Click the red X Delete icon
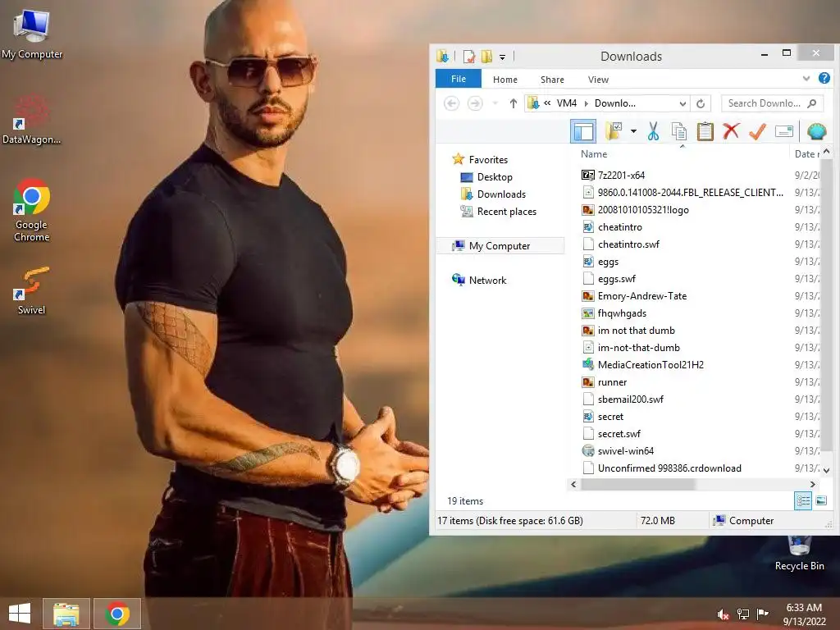The height and width of the screenshot is (630, 840). coord(731,131)
